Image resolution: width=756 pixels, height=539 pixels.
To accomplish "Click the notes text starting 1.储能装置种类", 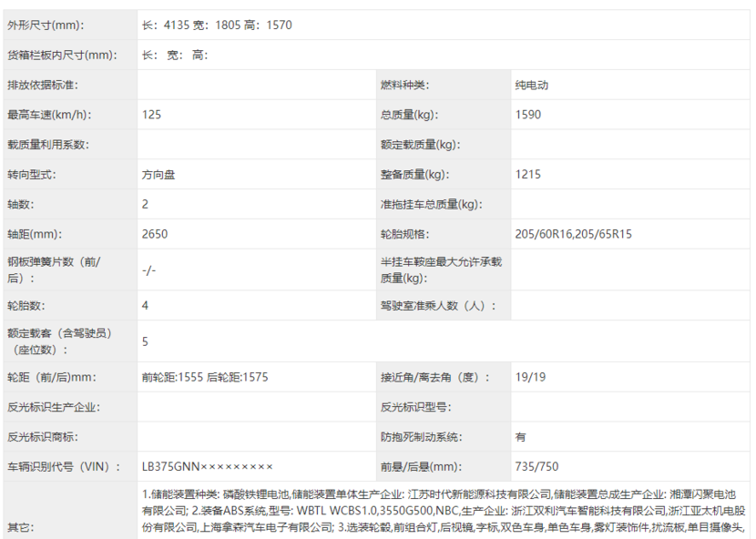I will tap(444, 511).
